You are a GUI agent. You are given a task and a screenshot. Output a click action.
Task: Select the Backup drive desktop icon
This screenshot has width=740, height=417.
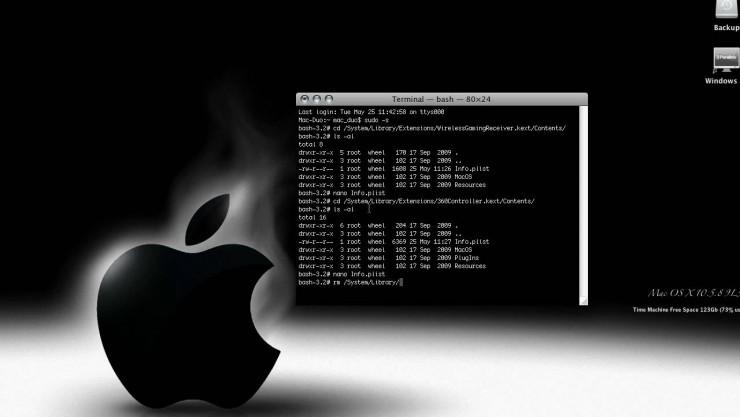(x=727, y=15)
